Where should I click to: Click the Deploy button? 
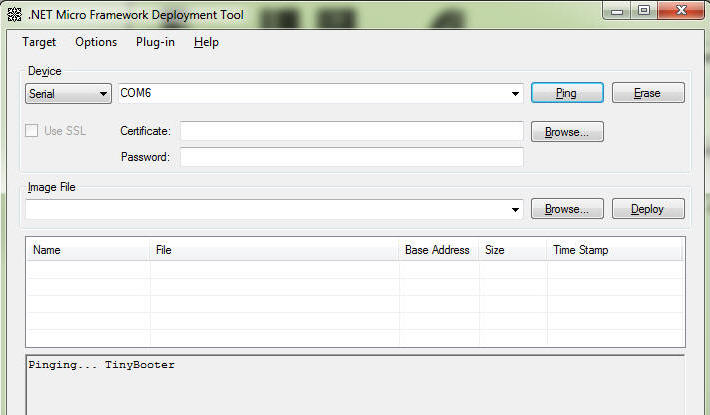648,209
